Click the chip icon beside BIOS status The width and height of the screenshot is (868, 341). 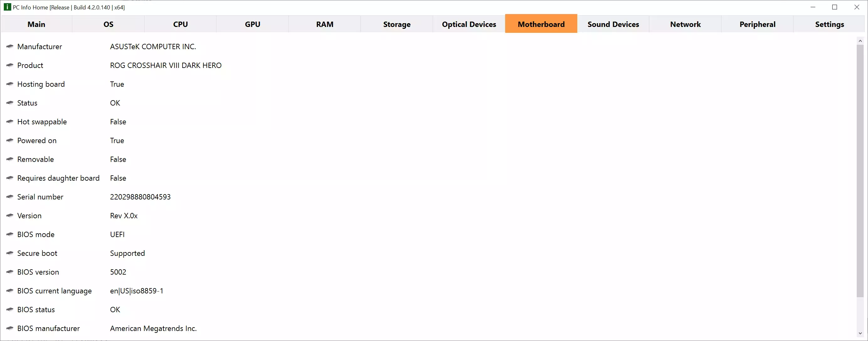pos(10,309)
